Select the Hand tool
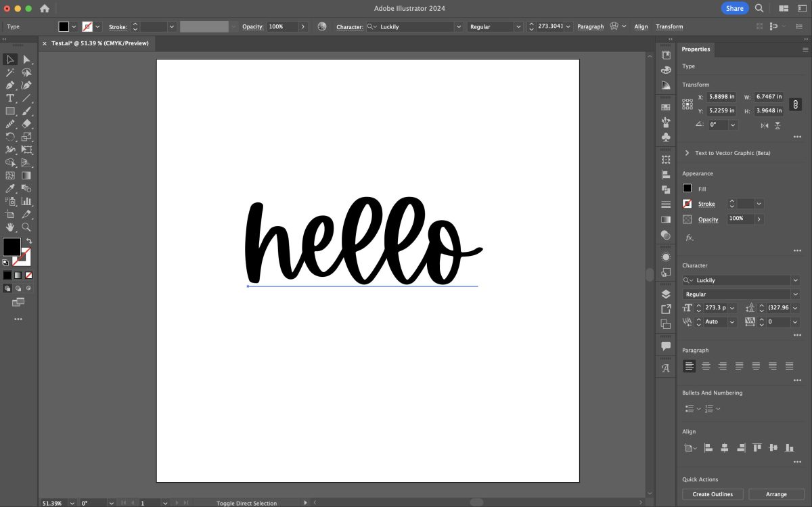Viewport: 812px width, 507px height. 10,227
